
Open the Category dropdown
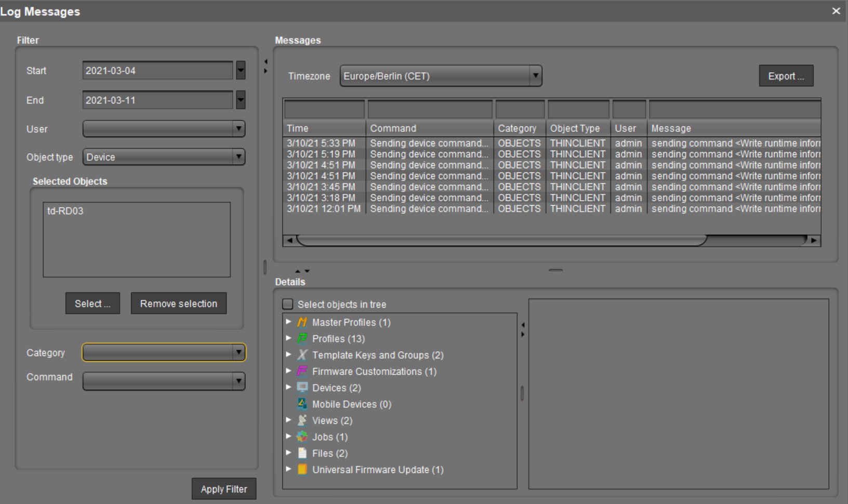[164, 353]
